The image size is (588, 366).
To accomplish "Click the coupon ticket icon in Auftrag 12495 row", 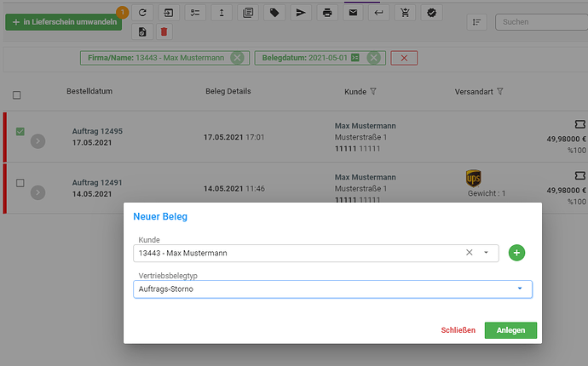I will point(579,124).
